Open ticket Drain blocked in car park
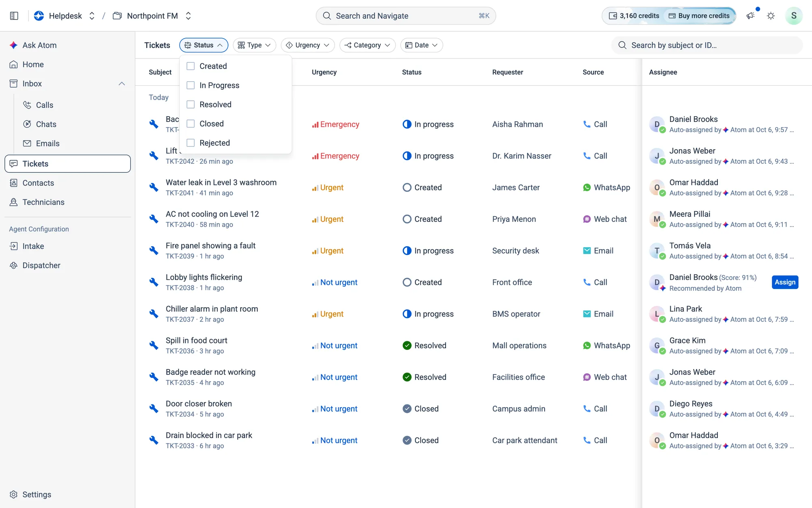Viewport: 812px width, 508px height. point(209,435)
